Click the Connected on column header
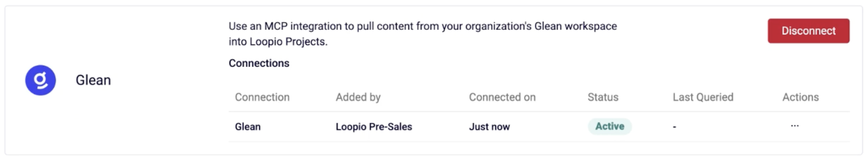 click(x=502, y=97)
